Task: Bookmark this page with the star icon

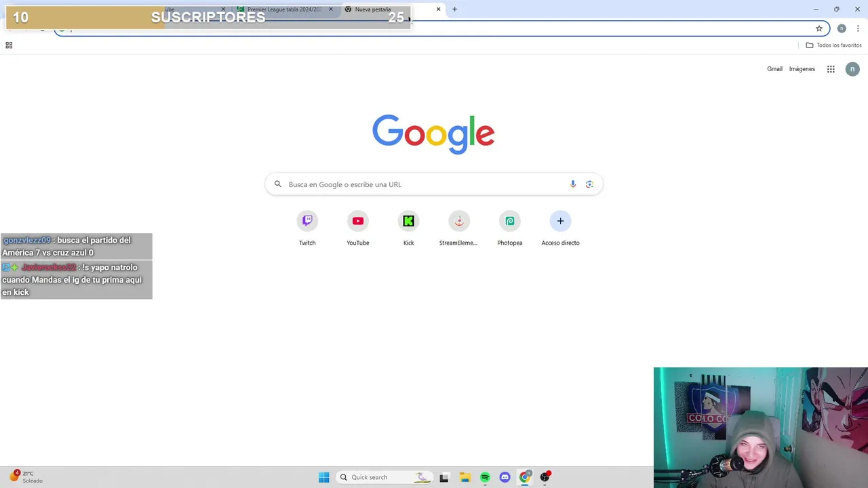Action: click(819, 28)
